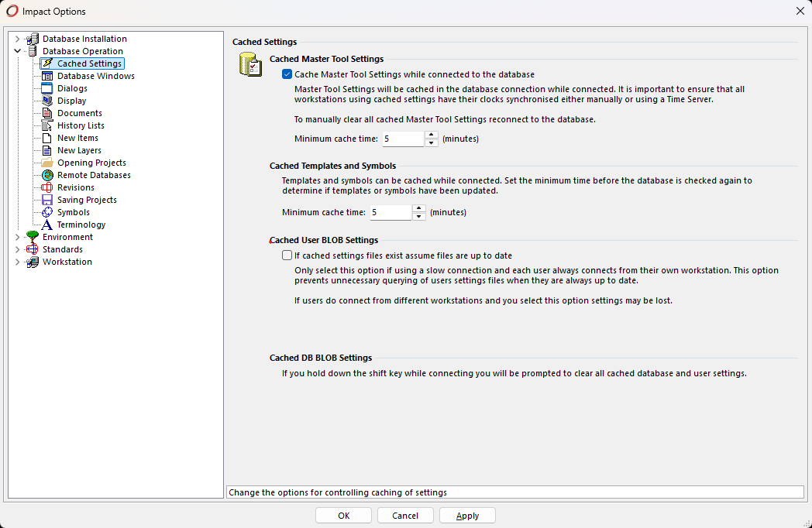This screenshot has height=528, width=812.
Task: Click the Cached Master Tool Settings database icon
Action: click(250, 65)
